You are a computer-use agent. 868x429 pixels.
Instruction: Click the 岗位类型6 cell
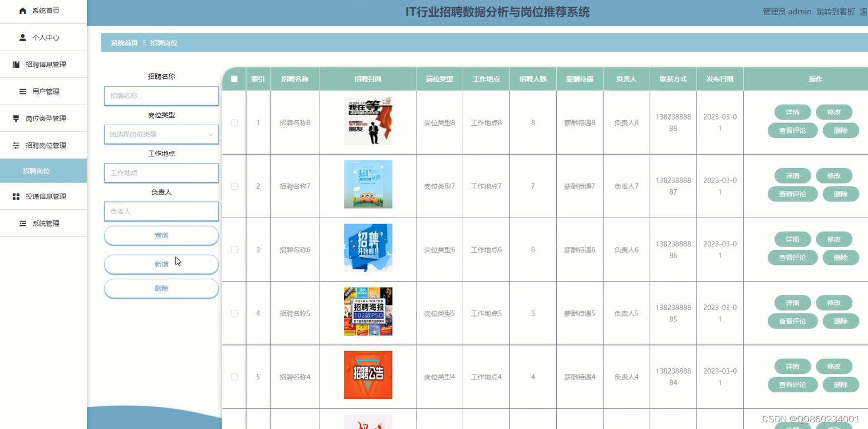pos(439,250)
